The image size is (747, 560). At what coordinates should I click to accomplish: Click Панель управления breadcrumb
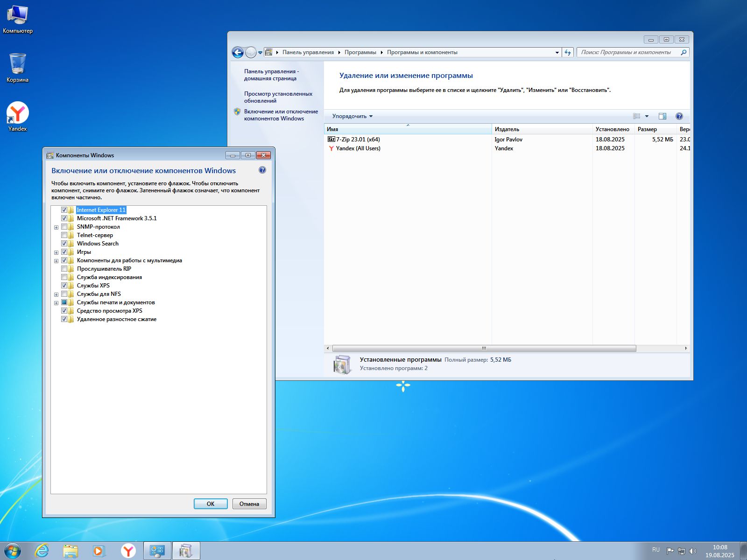(x=308, y=52)
